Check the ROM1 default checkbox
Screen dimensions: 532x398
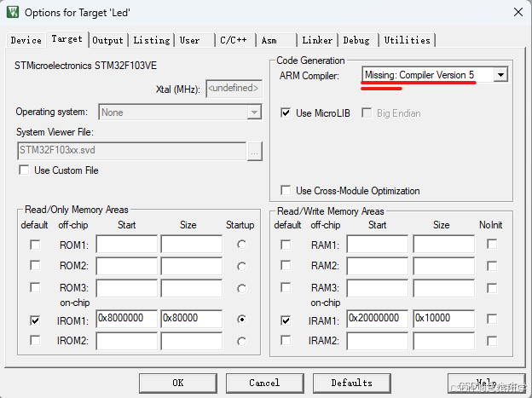coord(35,245)
